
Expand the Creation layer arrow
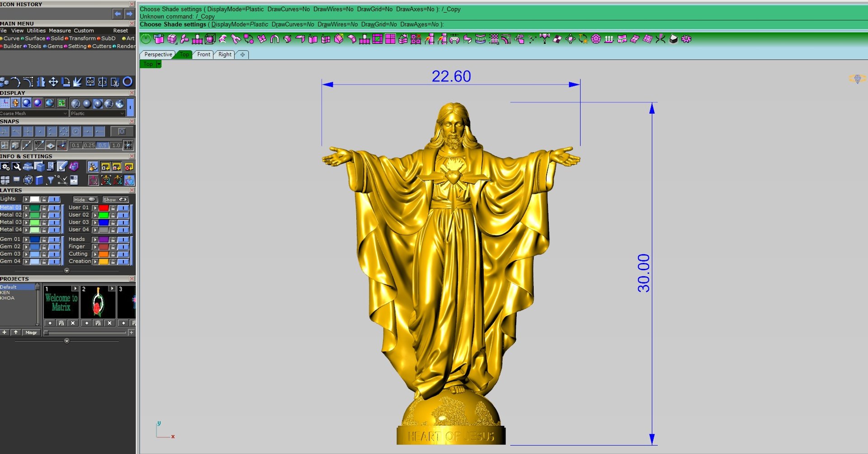click(95, 262)
